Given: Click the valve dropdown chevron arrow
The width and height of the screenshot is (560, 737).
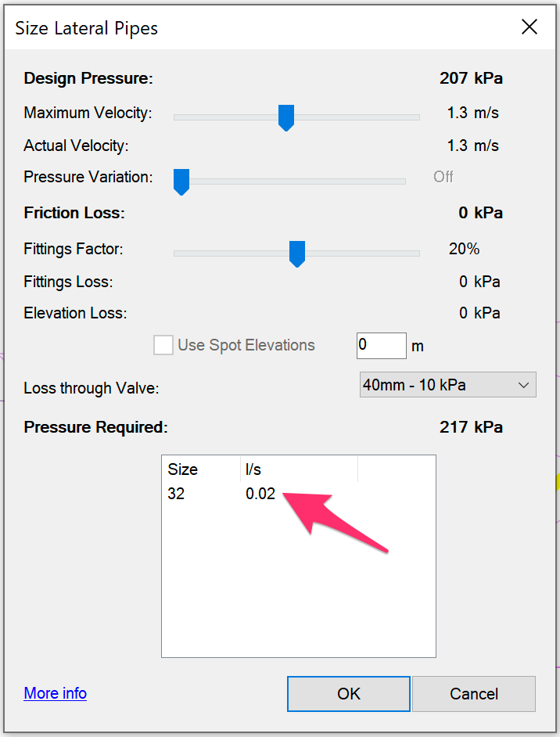Looking at the screenshot, I should click(x=526, y=384).
